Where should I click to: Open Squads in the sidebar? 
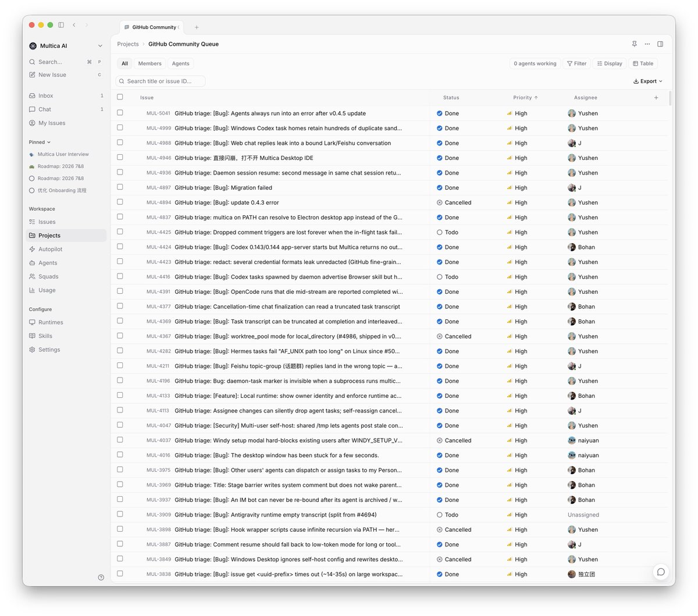[x=66, y=276]
